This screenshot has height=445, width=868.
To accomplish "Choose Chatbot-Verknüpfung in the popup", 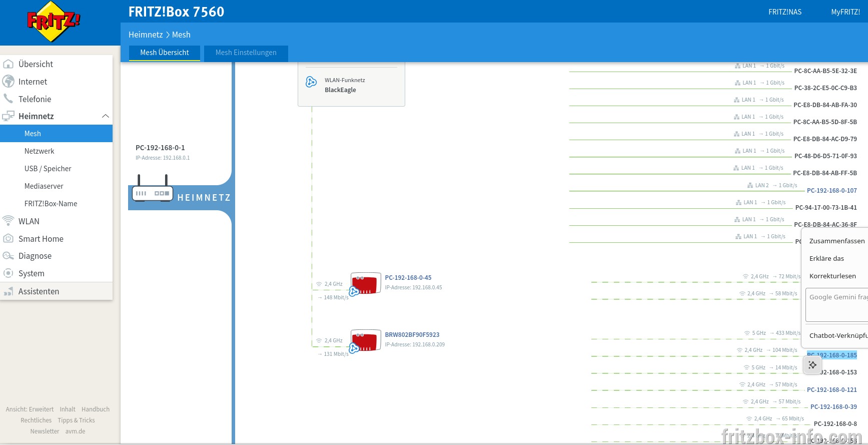I will [838, 336].
